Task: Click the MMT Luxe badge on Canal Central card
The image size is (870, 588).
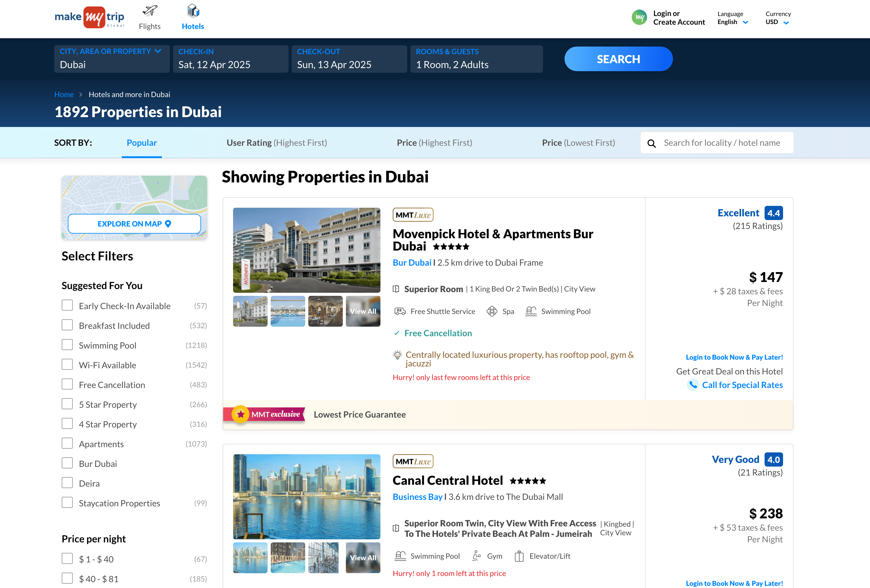Action: click(413, 461)
